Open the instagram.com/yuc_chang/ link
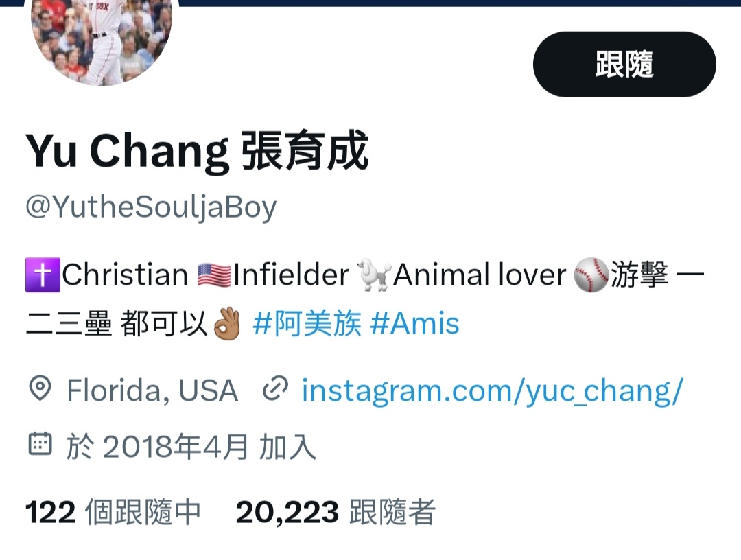Viewport: 741px width, 560px height. [493, 390]
